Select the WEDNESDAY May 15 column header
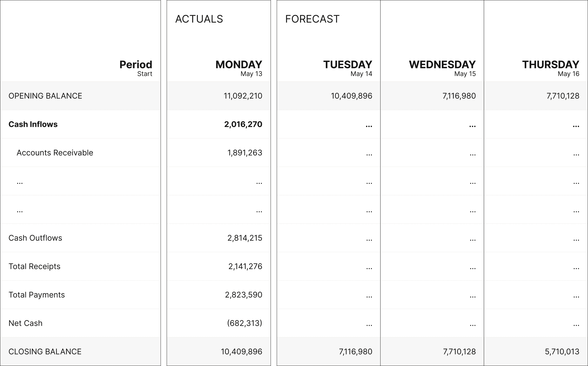This screenshot has height=366, width=588. [442, 68]
